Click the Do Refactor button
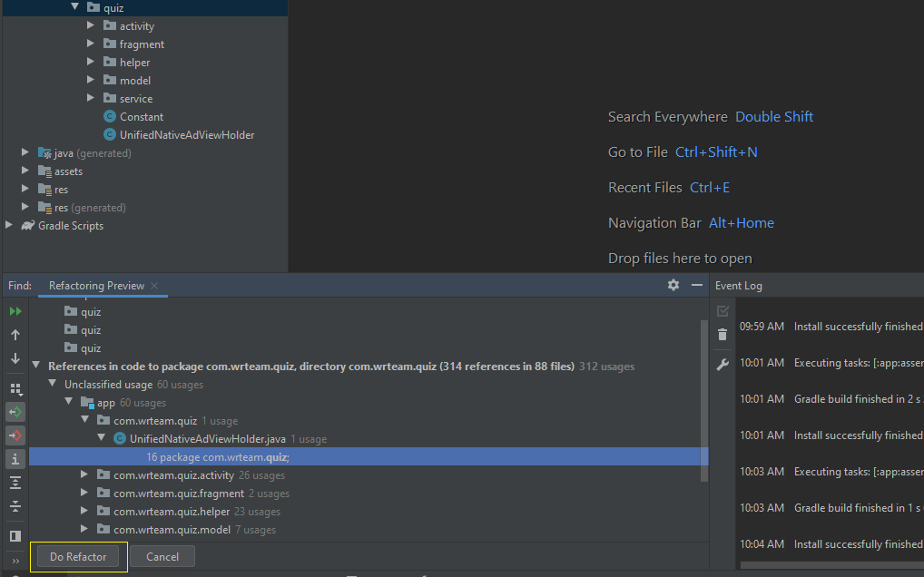The width and height of the screenshot is (924, 577). tap(78, 557)
